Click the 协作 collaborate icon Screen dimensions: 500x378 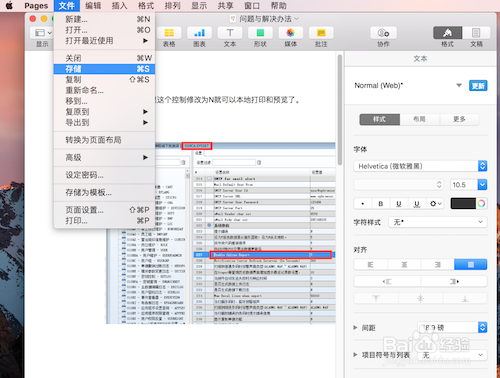pos(383,33)
